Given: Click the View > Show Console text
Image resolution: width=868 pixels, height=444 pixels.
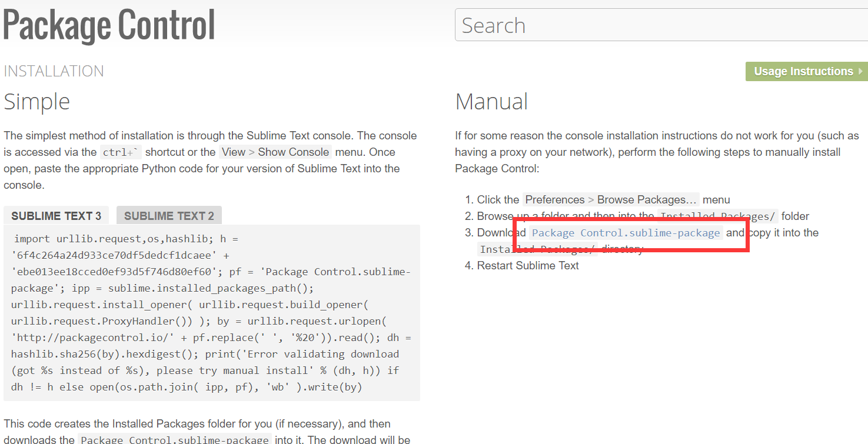Looking at the screenshot, I should 275,152.
